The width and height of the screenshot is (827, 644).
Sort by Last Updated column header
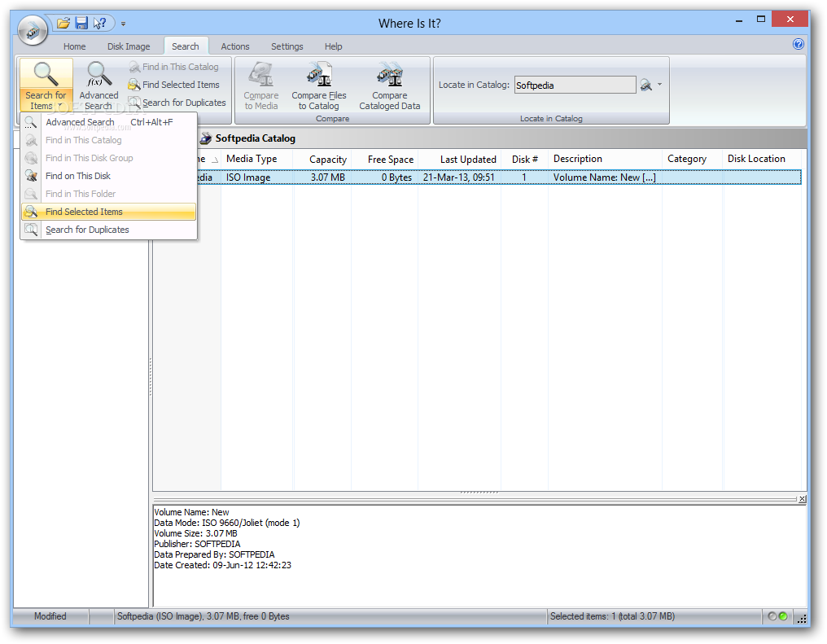(x=459, y=159)
